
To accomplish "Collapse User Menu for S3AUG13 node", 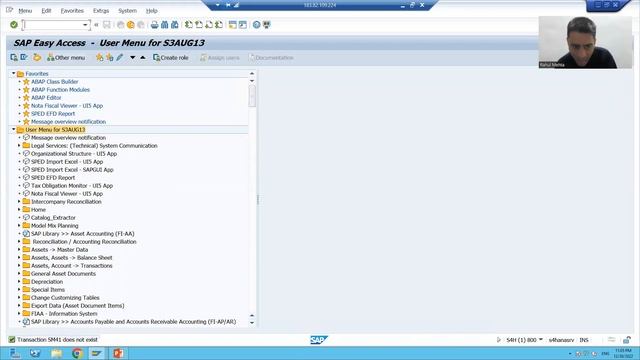I will [13, 129].
